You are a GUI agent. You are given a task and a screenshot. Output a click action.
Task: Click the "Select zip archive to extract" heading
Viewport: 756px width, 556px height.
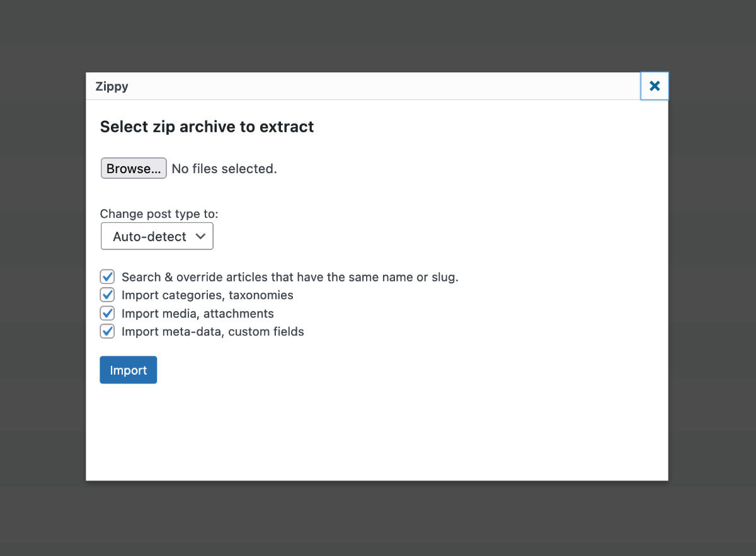[x=207, y=127]
